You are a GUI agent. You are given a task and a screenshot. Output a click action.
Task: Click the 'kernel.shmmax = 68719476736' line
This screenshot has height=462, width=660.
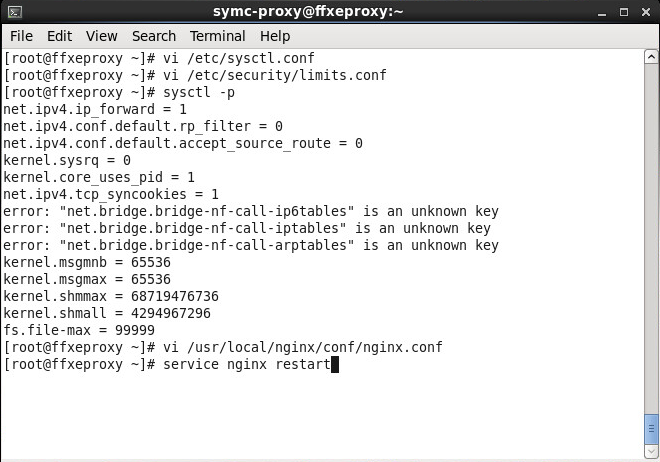tap(111, 297)
